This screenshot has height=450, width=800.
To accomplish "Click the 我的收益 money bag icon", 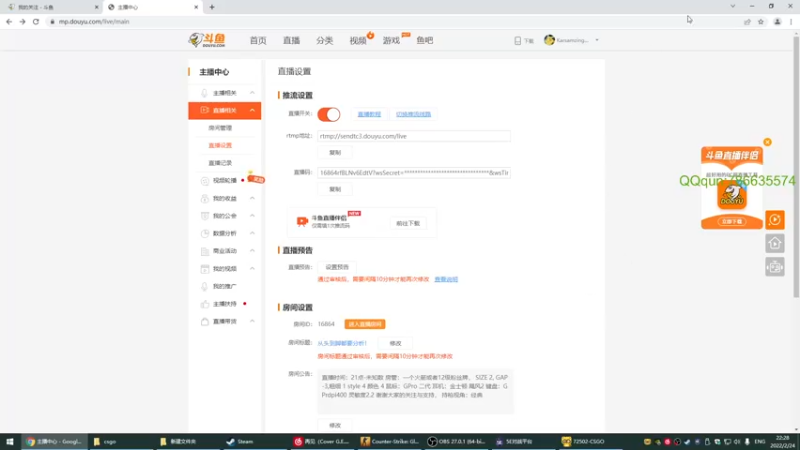I will pos(205,198).
